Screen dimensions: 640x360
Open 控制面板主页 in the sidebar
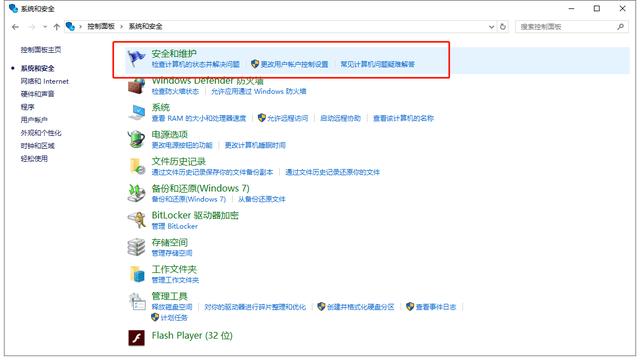(x=41, y=50)
